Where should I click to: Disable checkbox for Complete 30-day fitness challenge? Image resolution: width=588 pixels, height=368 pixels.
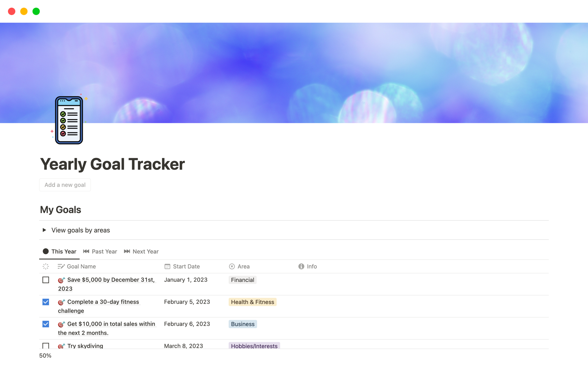coord(46,302)
